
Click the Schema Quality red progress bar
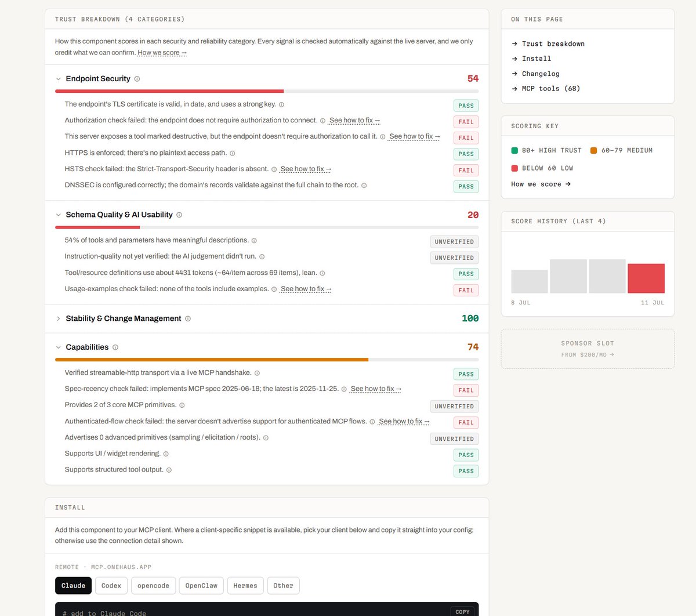(x=97, y=227)
